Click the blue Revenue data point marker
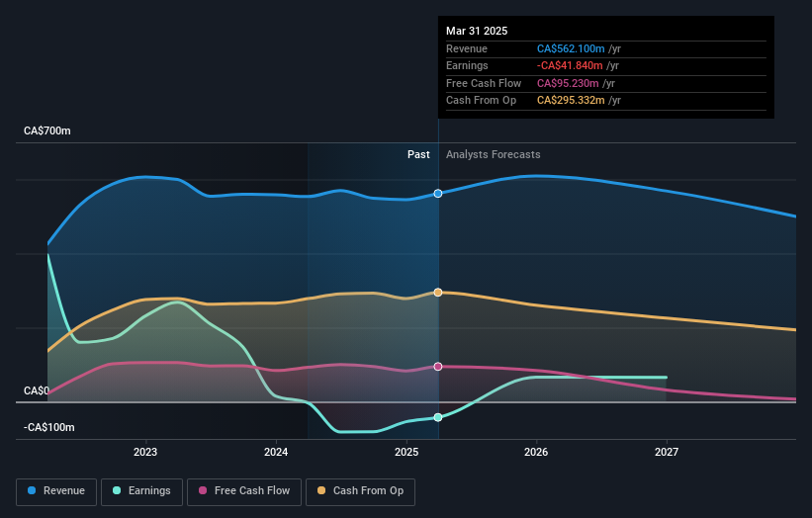The width and height of the screenshot is (812, 518). pyautogui.click(x=438, y=194)
